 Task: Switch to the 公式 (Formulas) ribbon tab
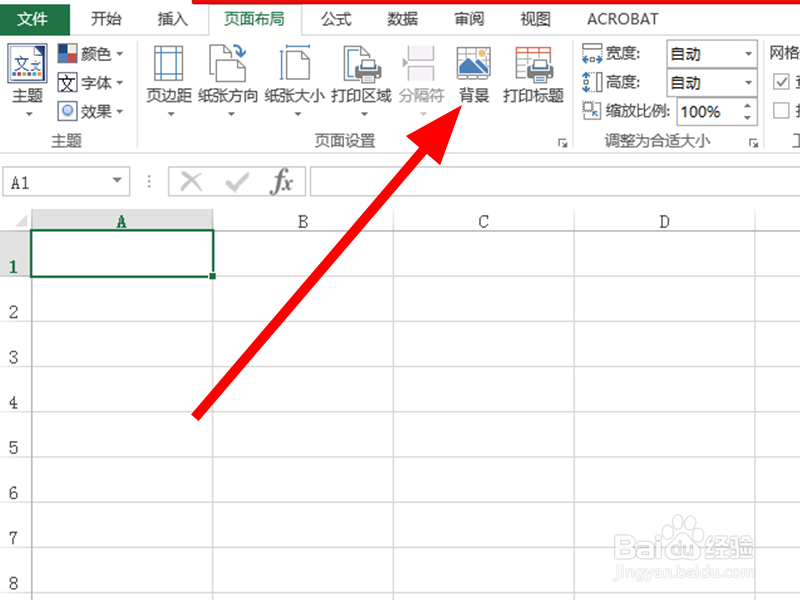coord(335,18)
